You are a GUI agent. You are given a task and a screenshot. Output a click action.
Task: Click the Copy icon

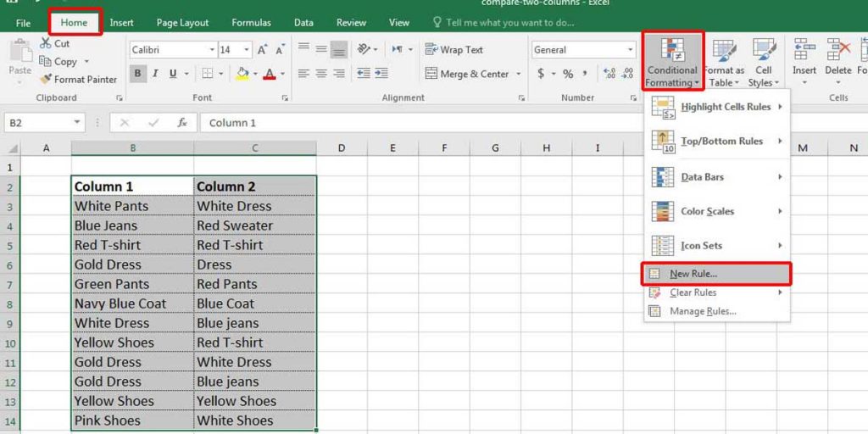[46, 61]
